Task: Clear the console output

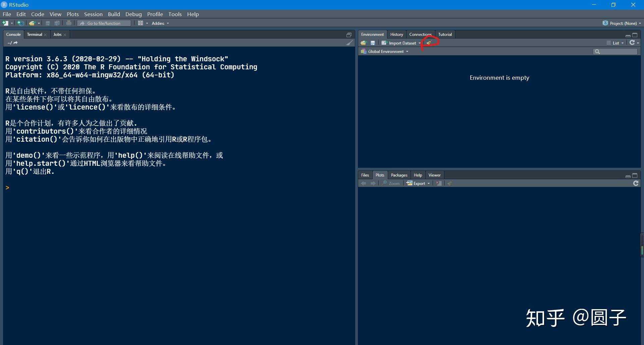Action: click(x=349, y=43)
